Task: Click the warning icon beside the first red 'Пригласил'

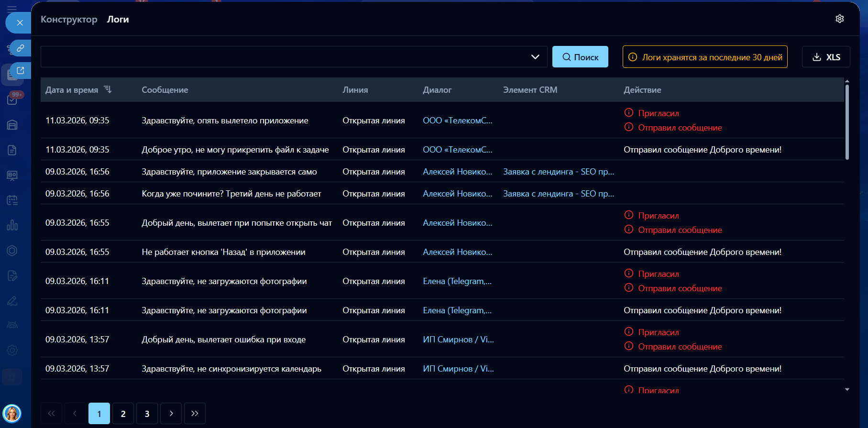Action: coord(629,113)
